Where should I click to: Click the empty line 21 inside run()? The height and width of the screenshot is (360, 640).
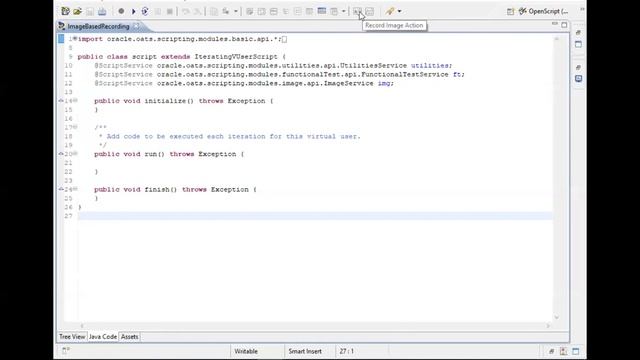315,163
